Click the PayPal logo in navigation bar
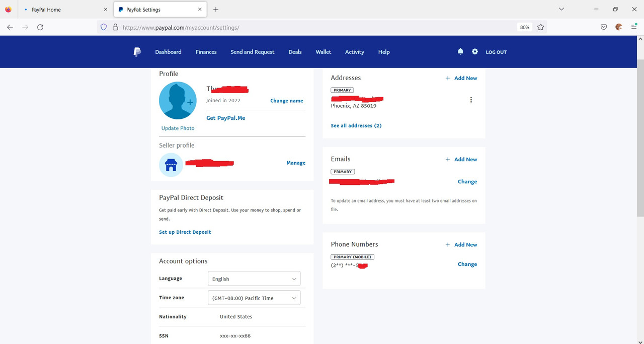 137,52
